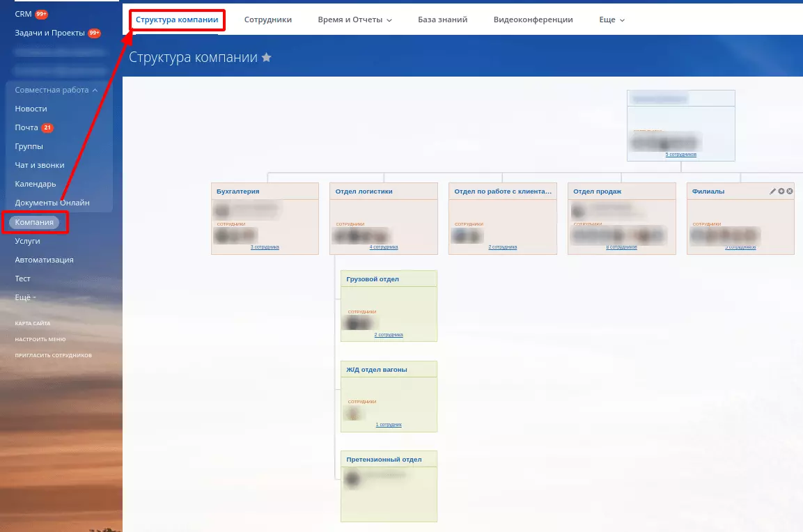Switch to the Структура компании tab
Screen dimensions: 803x532
point(177,19)
